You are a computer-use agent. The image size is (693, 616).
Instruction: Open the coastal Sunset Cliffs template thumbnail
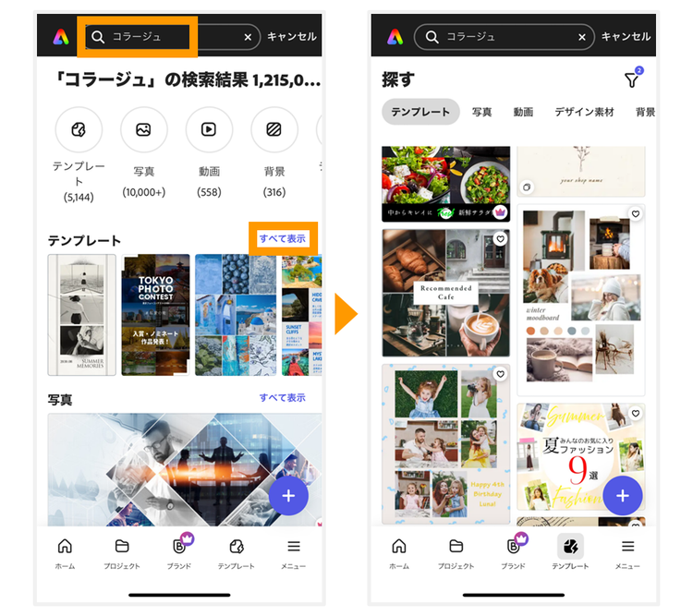pyautogui.click(x=302, y=315)
